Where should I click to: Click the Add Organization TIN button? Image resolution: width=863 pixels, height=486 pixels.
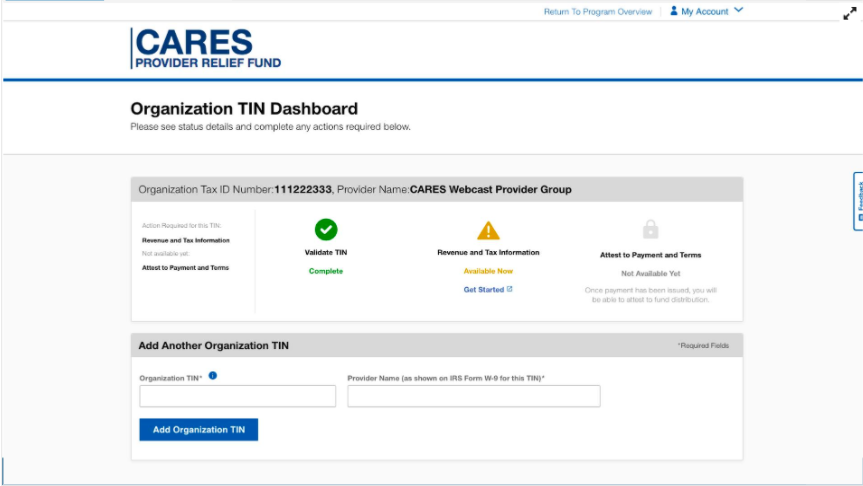[199, 430]
